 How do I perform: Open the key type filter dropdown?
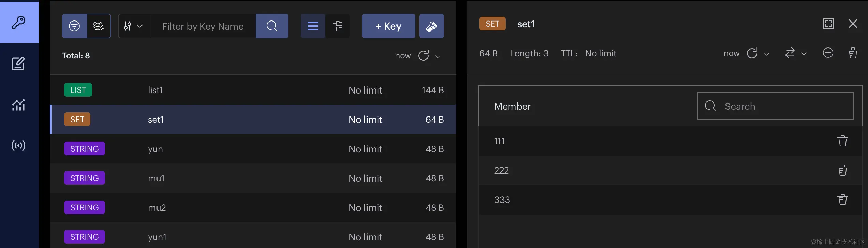[134, 26]
